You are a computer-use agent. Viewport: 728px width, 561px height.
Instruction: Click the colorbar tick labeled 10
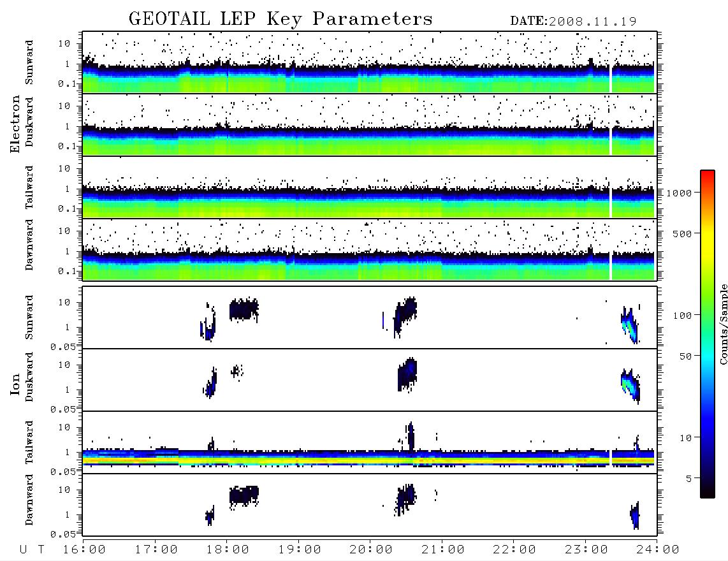click(685, 438)
